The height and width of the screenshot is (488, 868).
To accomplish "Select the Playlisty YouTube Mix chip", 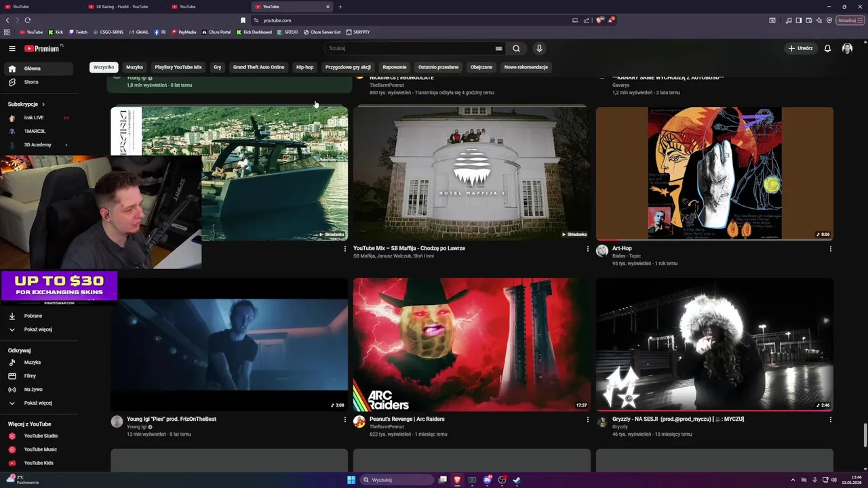I will [x=178, y=67].
